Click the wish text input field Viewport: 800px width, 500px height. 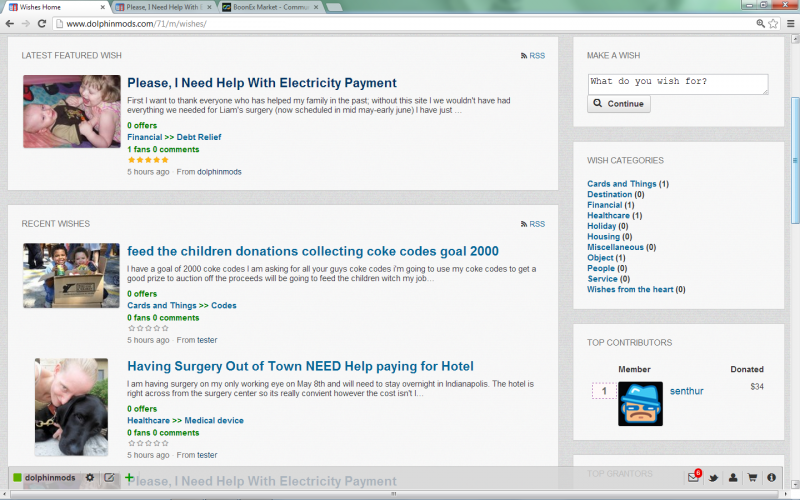click(678, 84)
